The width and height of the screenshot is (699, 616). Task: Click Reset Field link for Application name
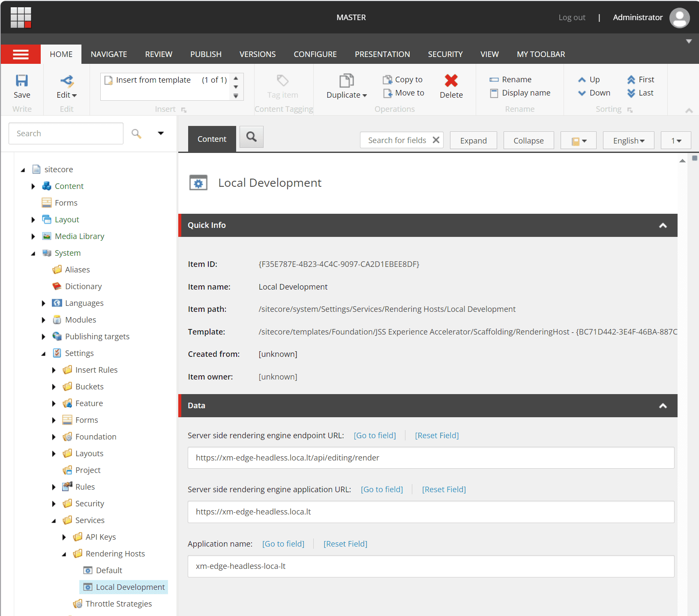click(x=345, y=544)
